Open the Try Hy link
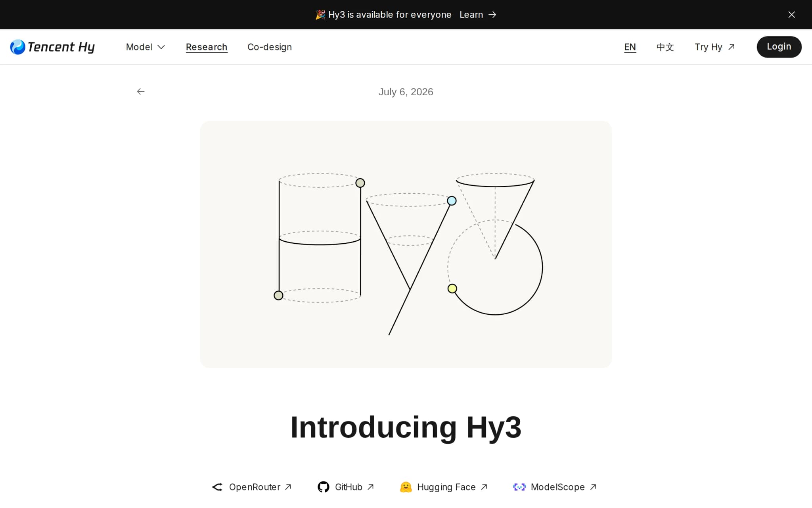812x508 pixels. pos(715,47)
